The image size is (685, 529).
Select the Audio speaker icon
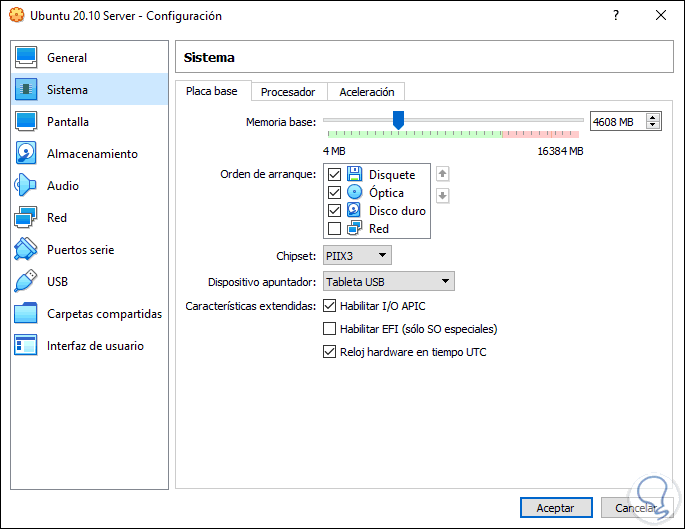26,186
